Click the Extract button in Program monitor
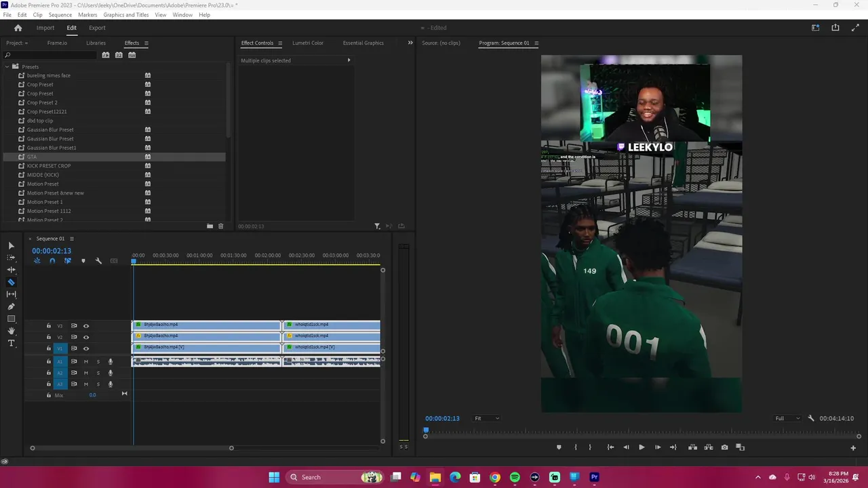The image size is (868, 488). coord(709,447)
